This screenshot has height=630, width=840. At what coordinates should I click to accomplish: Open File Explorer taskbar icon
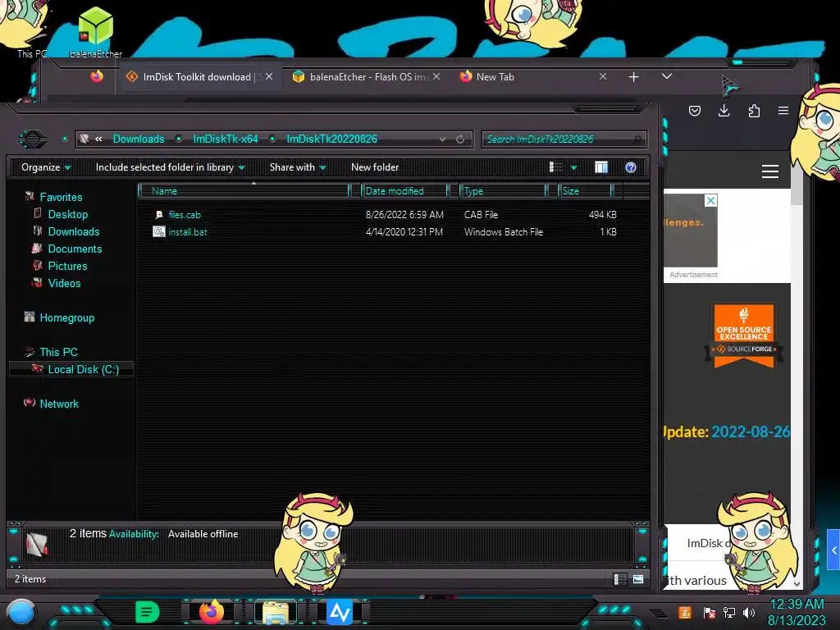(x=276, y=612)
